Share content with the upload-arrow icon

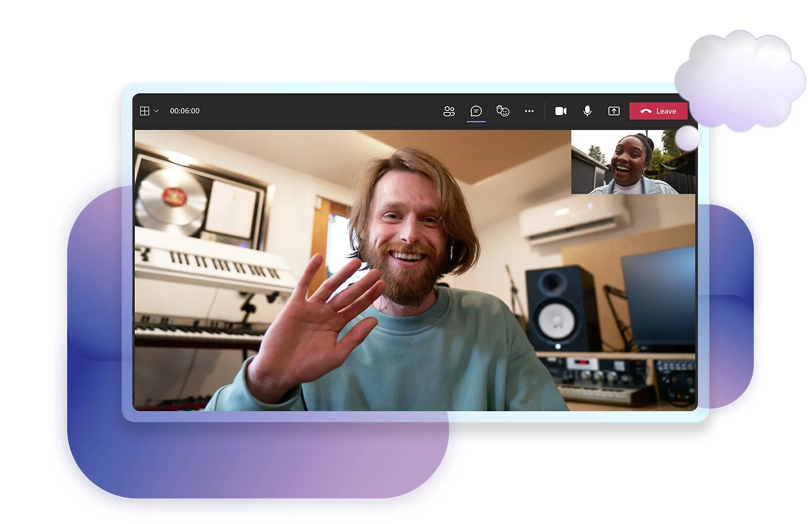[614, 111]
